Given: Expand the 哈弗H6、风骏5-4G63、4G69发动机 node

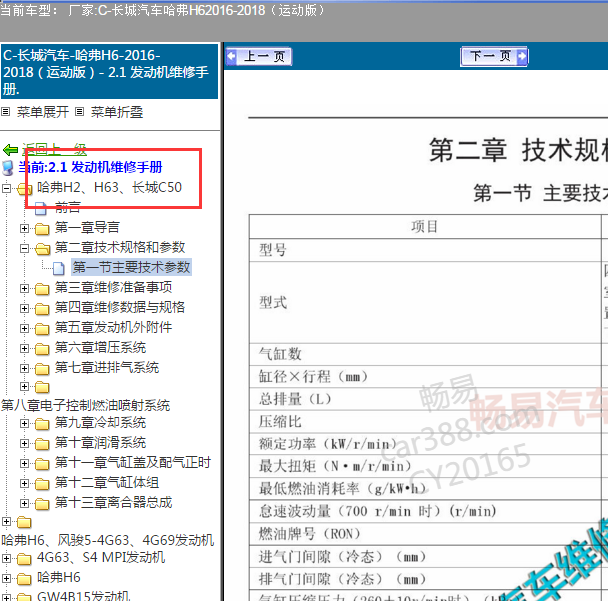Looking at the screenshot, I should [6, 522].
